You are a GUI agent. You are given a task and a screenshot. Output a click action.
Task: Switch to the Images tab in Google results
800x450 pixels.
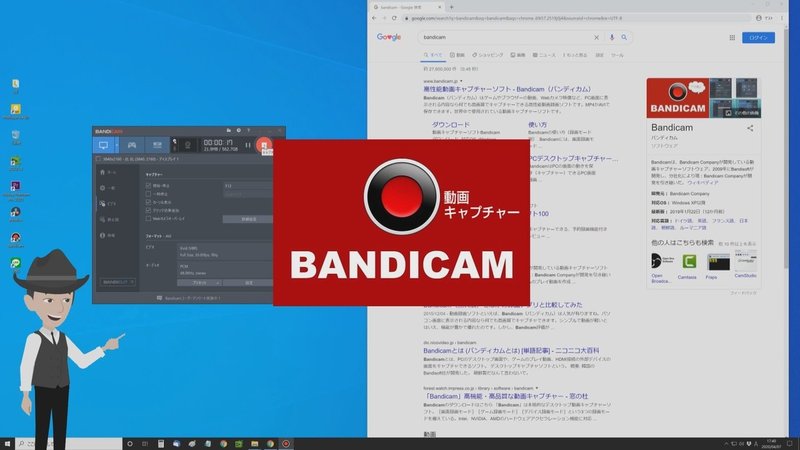tap(518, 55)
